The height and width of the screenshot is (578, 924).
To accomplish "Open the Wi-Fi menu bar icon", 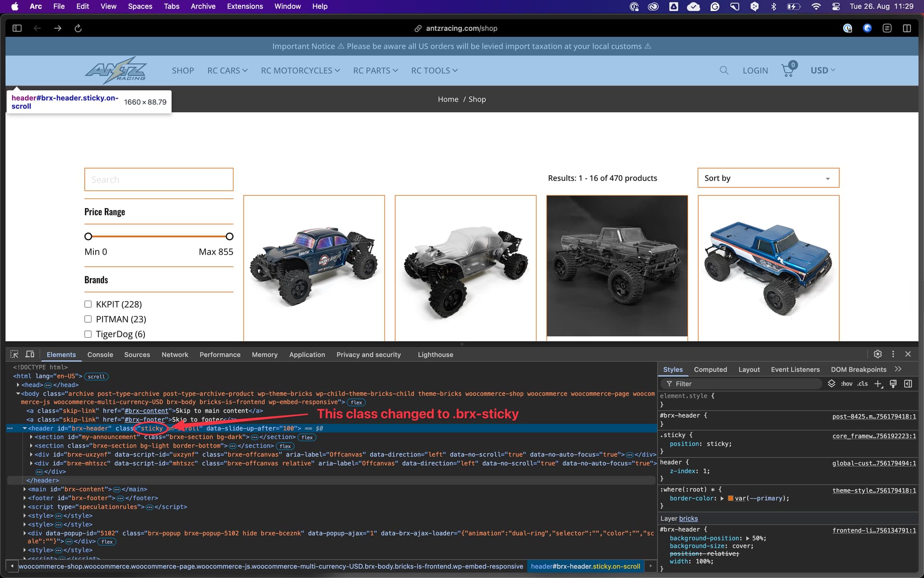I will tap(816, 6).
